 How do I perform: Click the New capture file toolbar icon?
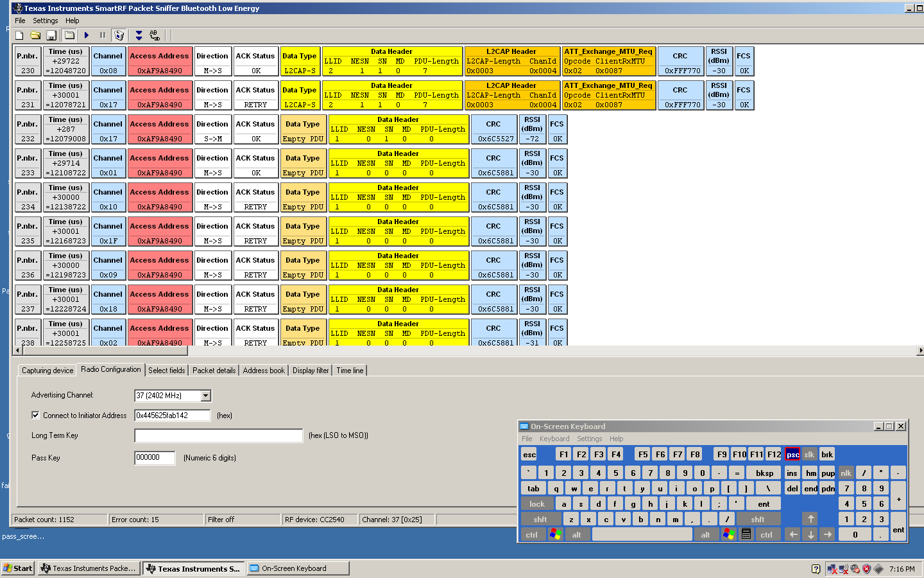pyautogui.click(x=19, y=35)
